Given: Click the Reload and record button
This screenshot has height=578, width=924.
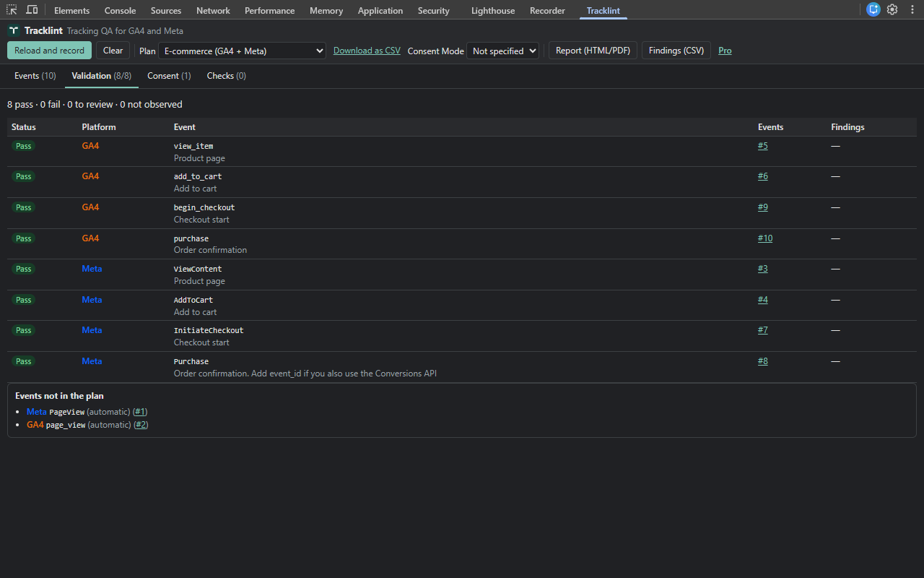Looking at the screenshot, I should [x=50, y=51].
